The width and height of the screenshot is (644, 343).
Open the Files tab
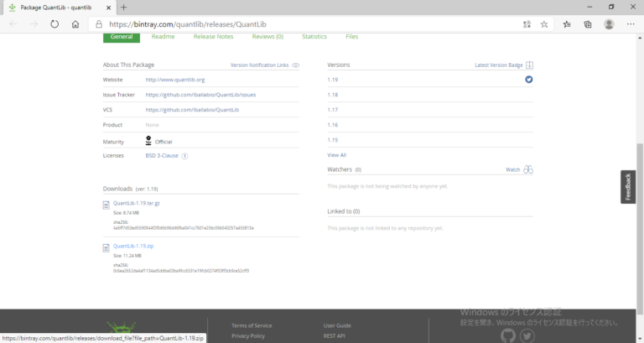[x=351, y=37]
